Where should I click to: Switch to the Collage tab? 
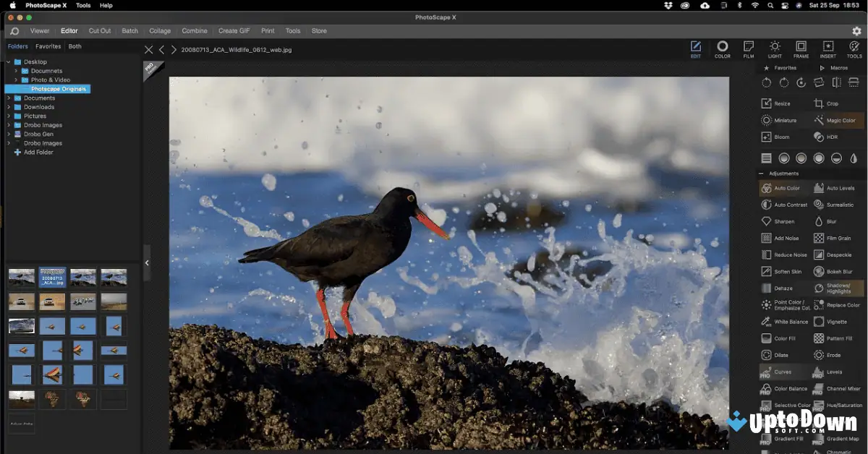click(160, 31)
